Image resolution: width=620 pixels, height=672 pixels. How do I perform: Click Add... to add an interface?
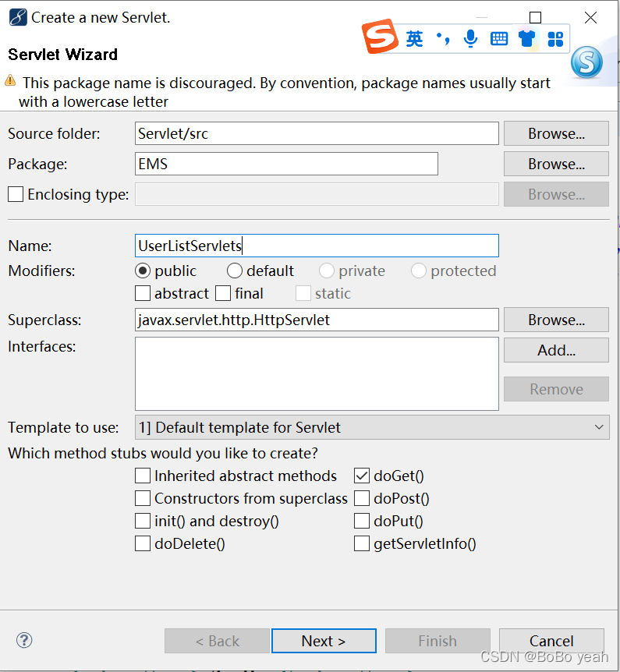(x=556, y=350)
